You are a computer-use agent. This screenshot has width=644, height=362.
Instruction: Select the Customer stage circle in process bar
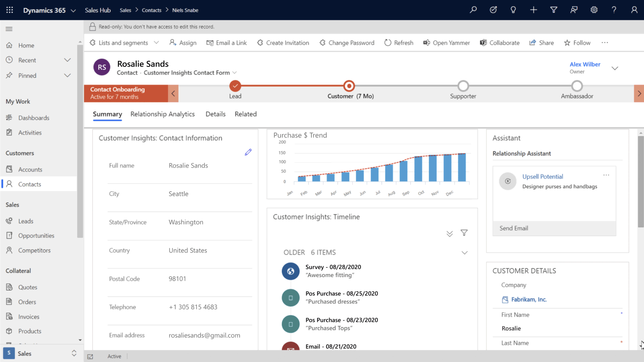pyautogui.click(x=349, y=86)
